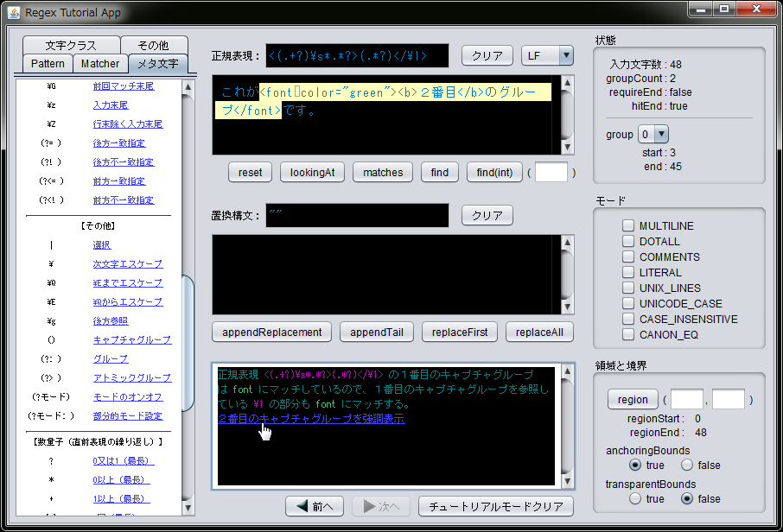
Task: Click チュートリアルモードクリア button
Action: pyautogui.click(x=496, y=506)
